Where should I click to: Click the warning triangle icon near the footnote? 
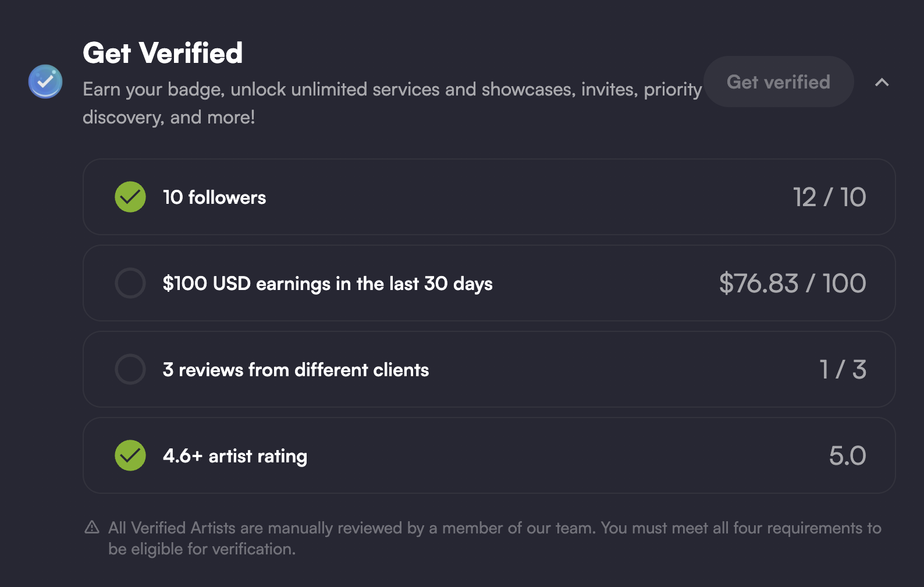pos(92,527)
